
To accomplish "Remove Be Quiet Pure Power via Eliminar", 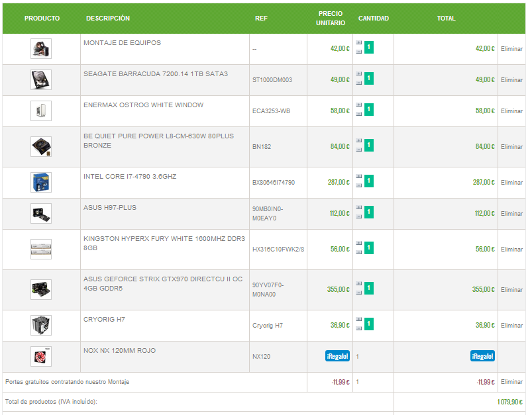I will tap(511, 147).
